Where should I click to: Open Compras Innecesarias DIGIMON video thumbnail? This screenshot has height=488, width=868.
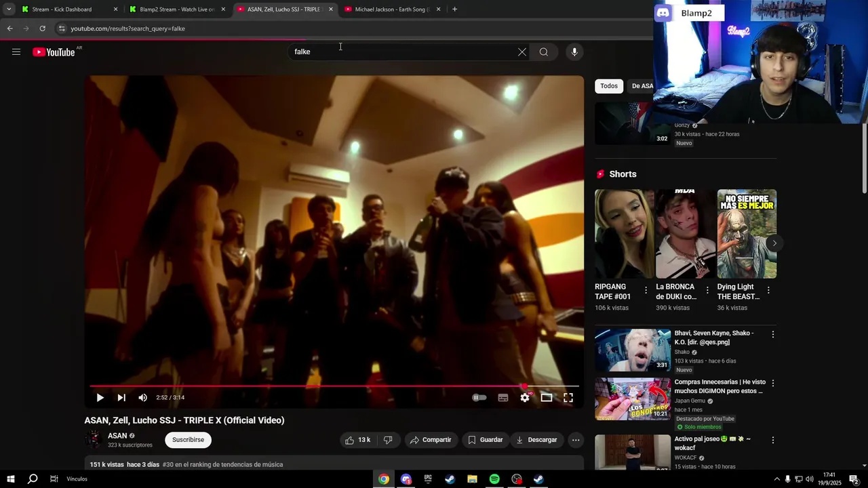(633, 399)
